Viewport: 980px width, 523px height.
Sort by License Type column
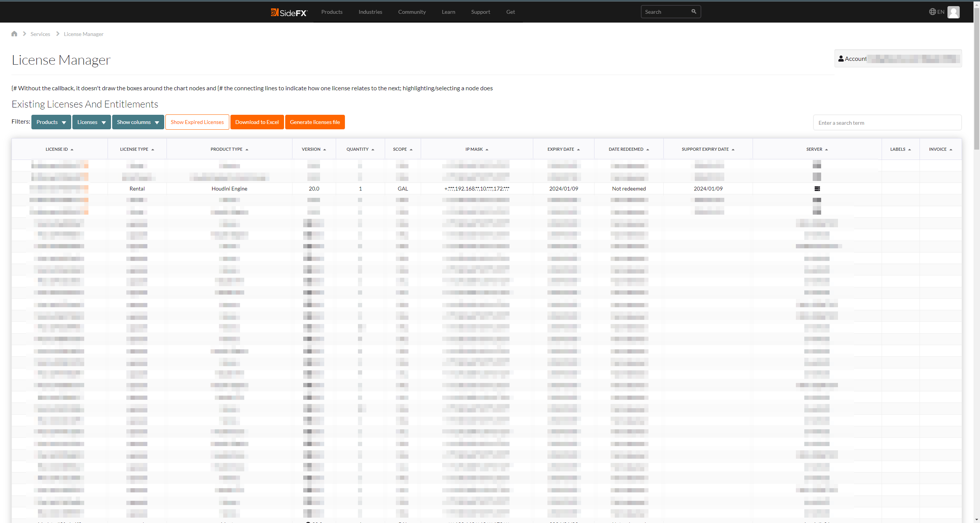coord(137,149)
